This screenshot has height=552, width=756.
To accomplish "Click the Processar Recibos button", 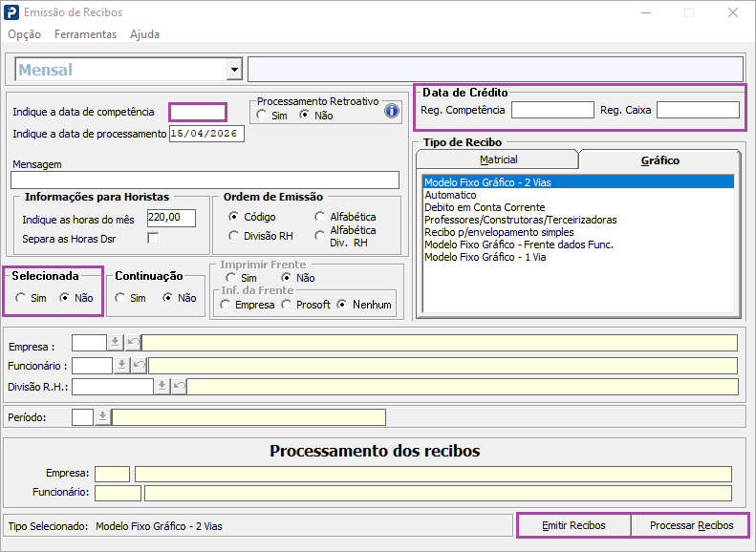I will (x=691, y=525).
